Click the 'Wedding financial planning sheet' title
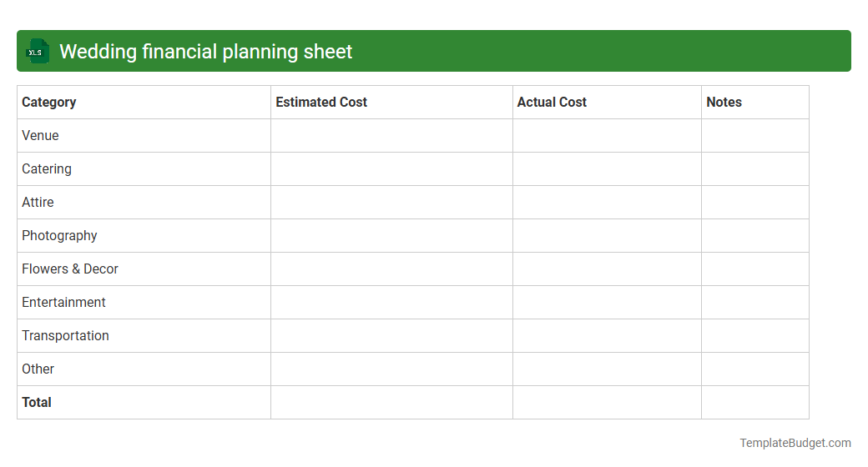This screenshot has width=868, height=467. (x=205, y=52)
